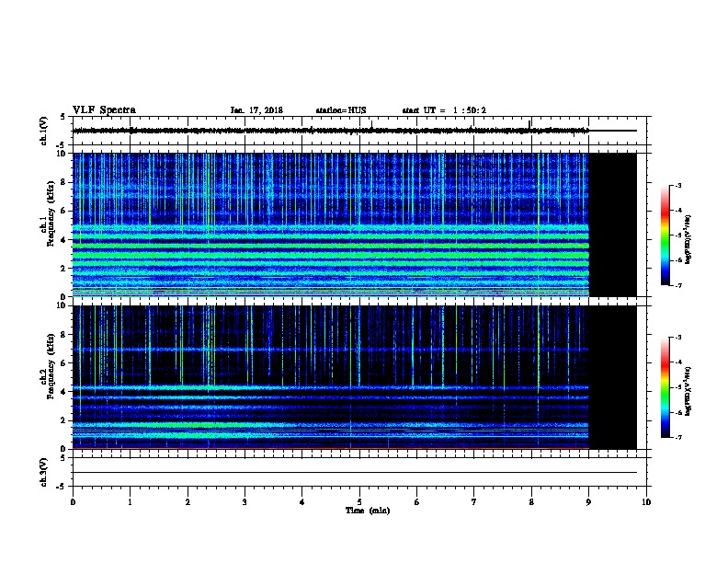Viewport: 728px width, 563px height.
Task: Click the "VLF Spectra" plot title
Action: coord(104,110)
